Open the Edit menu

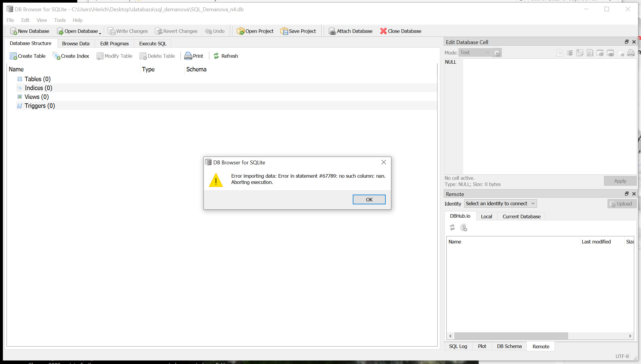pyautogui.click(x=25, y=20)
